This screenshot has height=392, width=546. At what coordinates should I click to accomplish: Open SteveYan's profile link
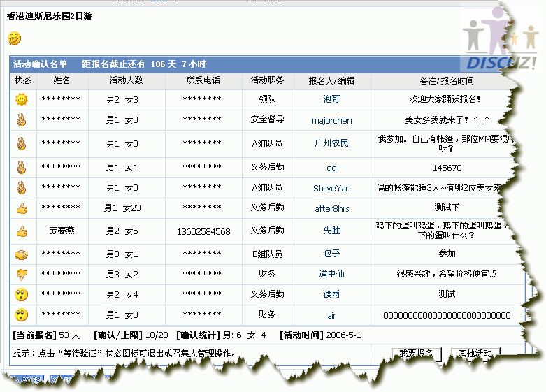[x=332, y=189]
